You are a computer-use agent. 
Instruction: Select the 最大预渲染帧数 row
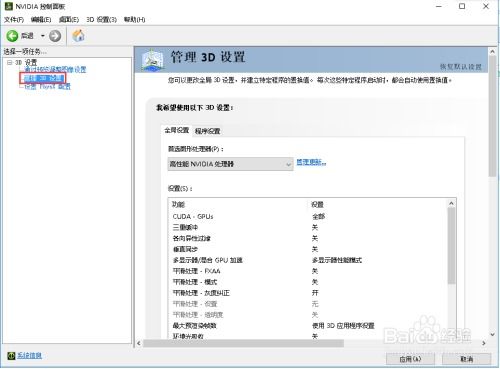point(309,326)
